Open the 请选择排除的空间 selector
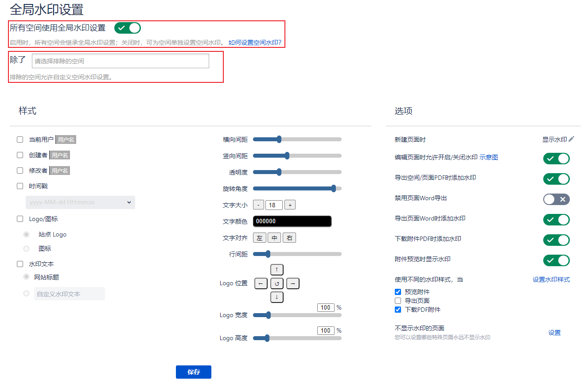Screen dimensions: 588x384 pyautogui.click(x=120, y=61)
